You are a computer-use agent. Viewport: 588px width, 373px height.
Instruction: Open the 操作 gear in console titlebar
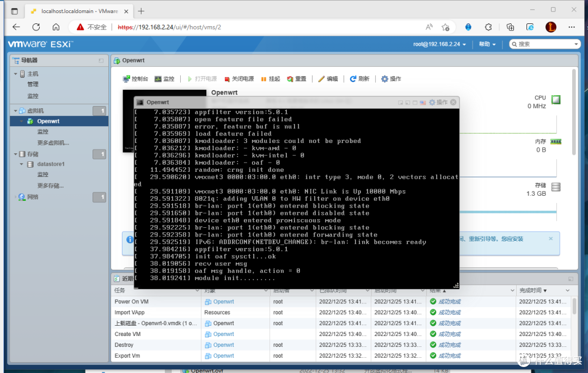432,102
